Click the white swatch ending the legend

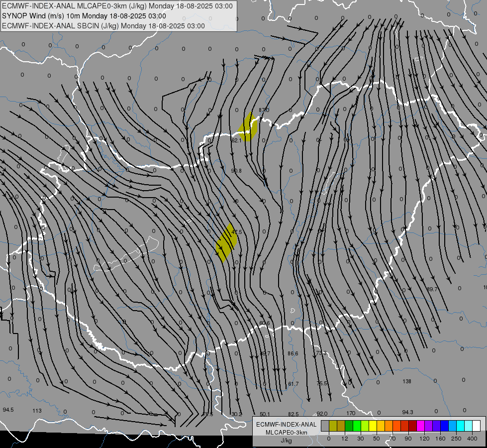[477, 426]
